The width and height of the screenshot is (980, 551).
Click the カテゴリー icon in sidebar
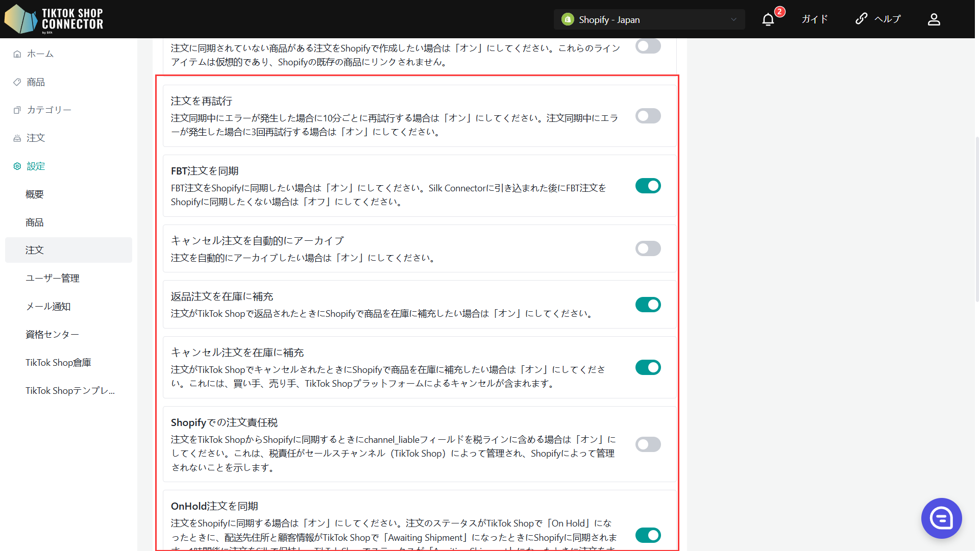(17, 110)
